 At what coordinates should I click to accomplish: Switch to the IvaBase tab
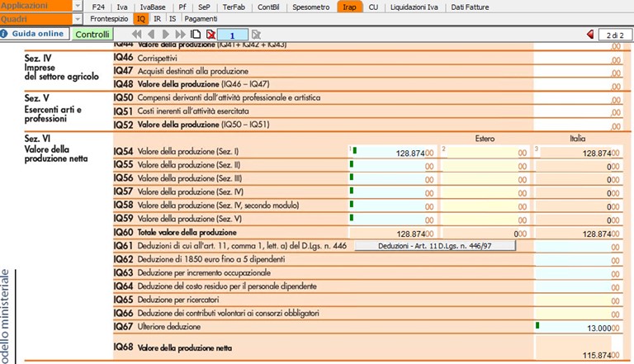[x=153, y=7]
